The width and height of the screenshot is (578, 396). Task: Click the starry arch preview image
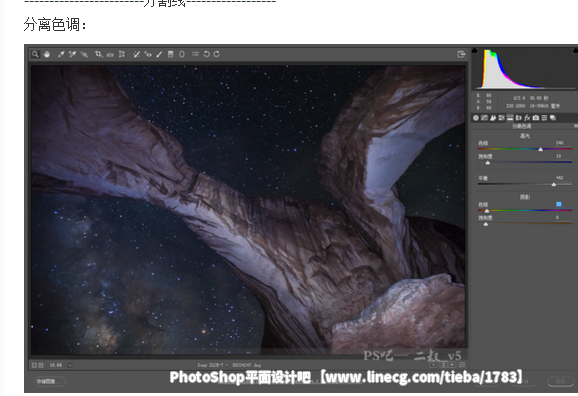pos(248,210)
